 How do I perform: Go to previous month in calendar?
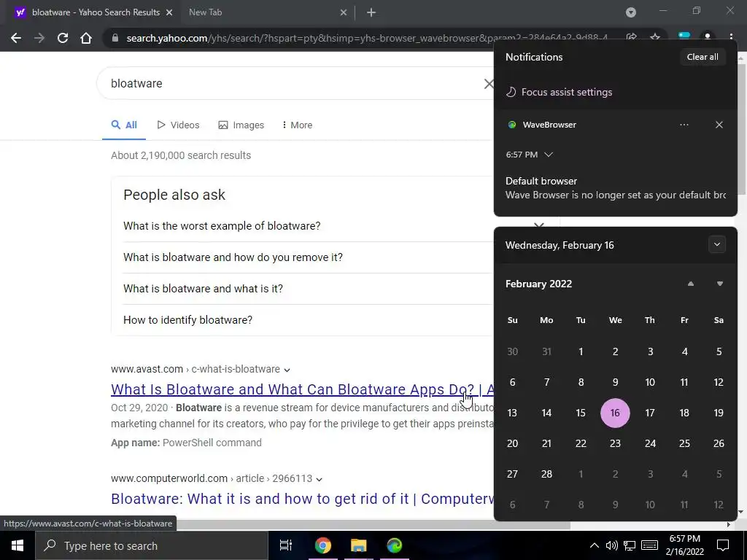point(691,284)
